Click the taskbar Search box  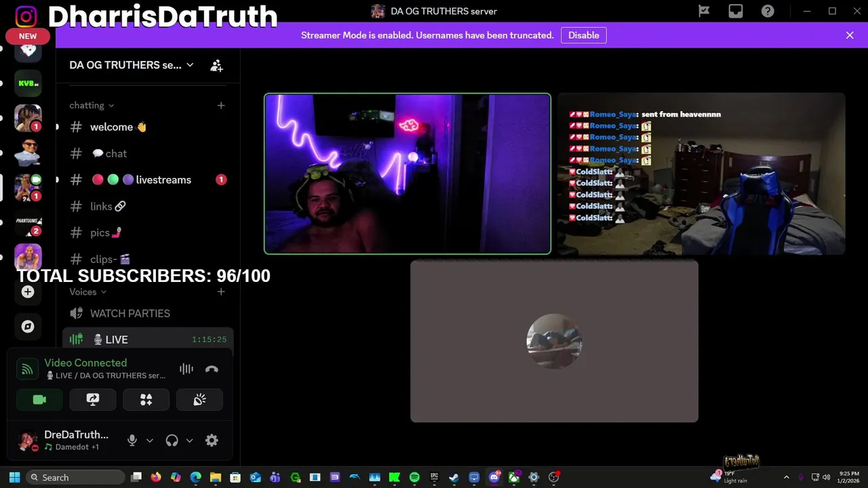pos(75,477)
